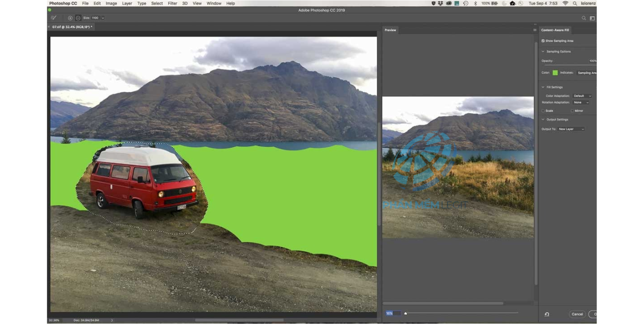Open the Filter menu
Image resolution: width=644 pixels, height=324 pixels.
click(x=172, y=3)
